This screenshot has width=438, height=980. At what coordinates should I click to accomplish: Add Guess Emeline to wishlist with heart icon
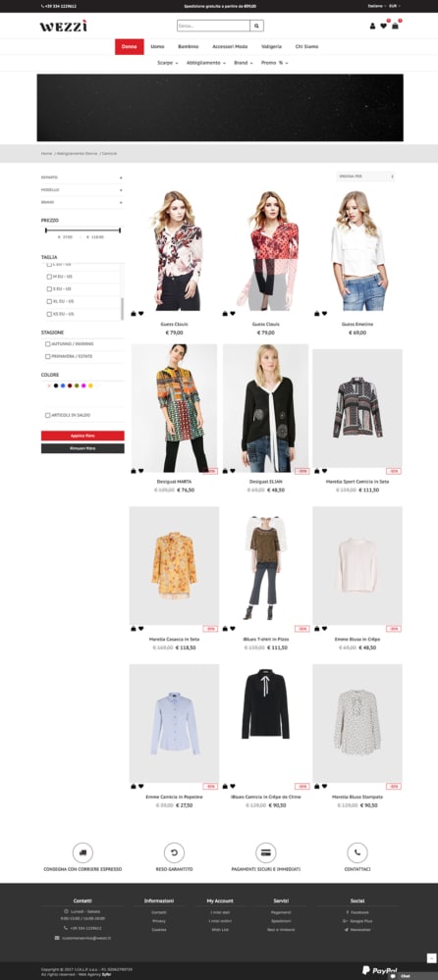324,314
